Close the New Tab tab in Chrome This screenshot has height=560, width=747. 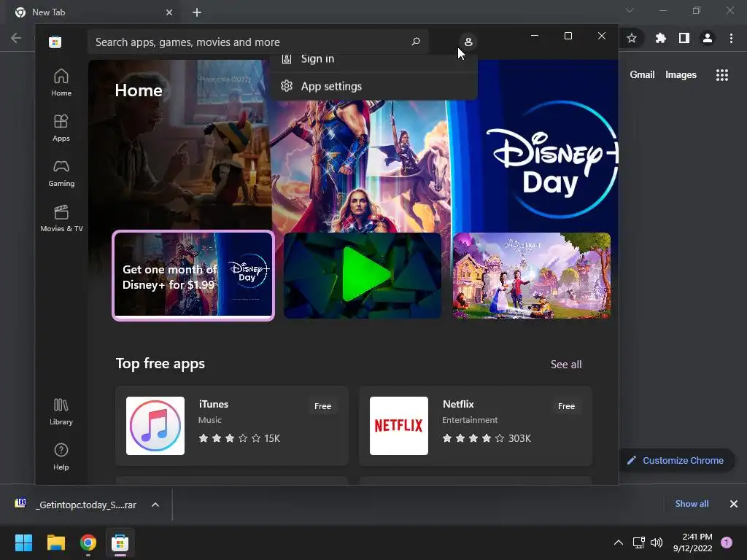point(169,12)
